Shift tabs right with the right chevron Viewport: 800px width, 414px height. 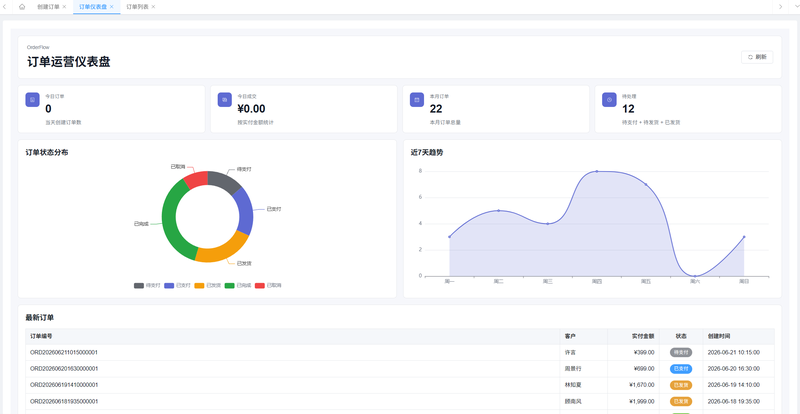781,7
